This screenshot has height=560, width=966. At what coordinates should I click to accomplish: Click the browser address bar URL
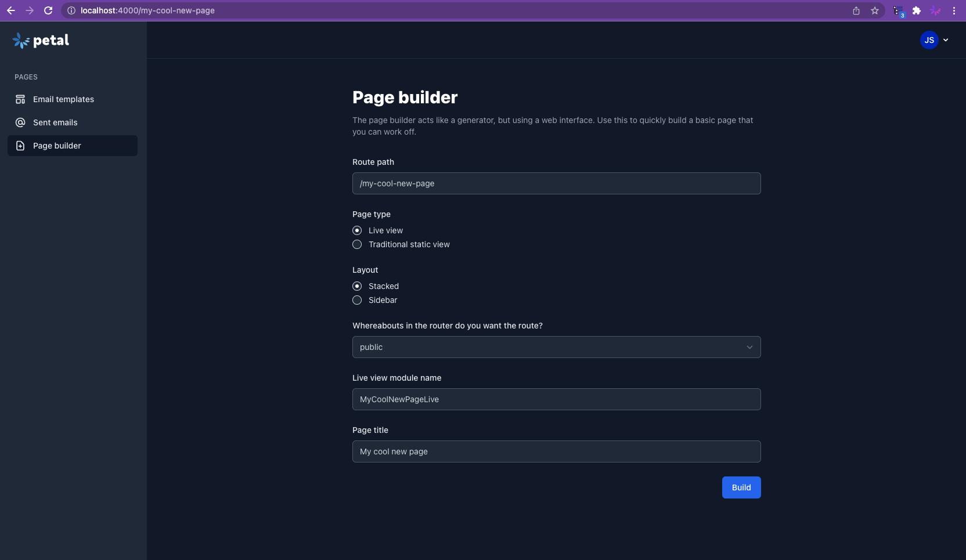pos(147,10)
